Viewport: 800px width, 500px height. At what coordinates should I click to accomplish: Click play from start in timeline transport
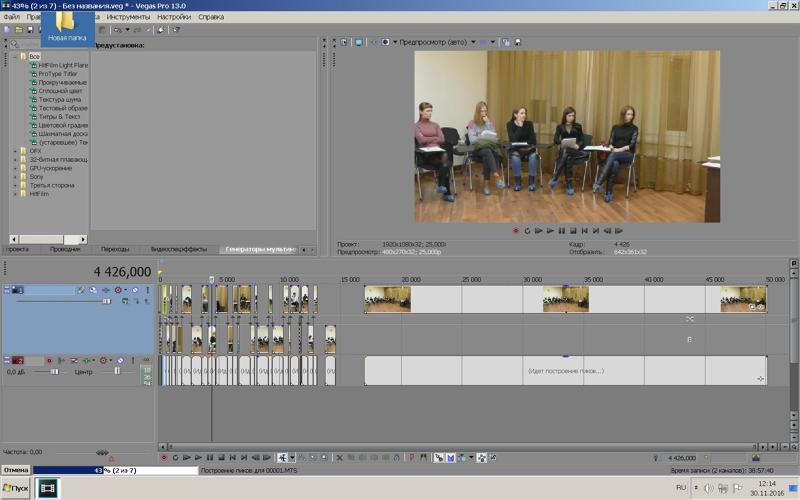pos(187,458)
